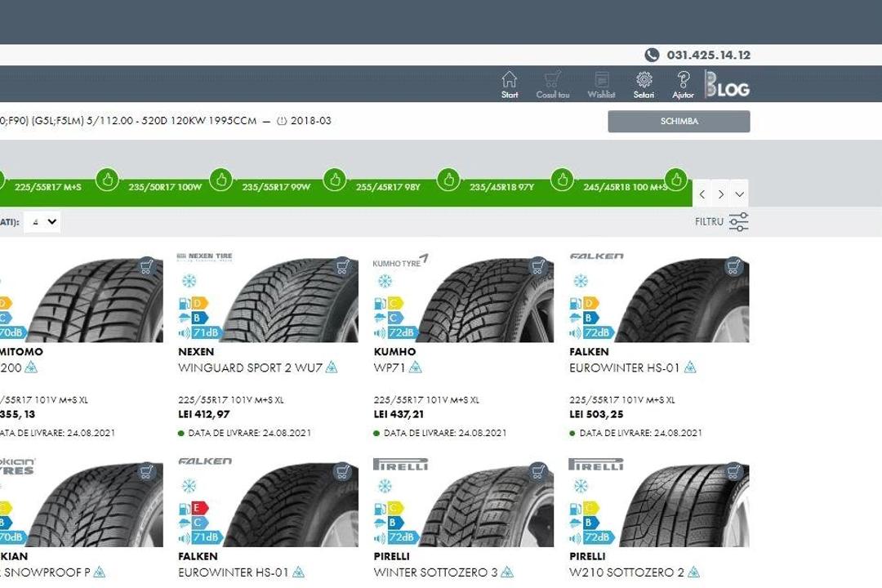
Task: Add Falken Eurowinter 71dB tire to cart
Action: coord(342,471)
